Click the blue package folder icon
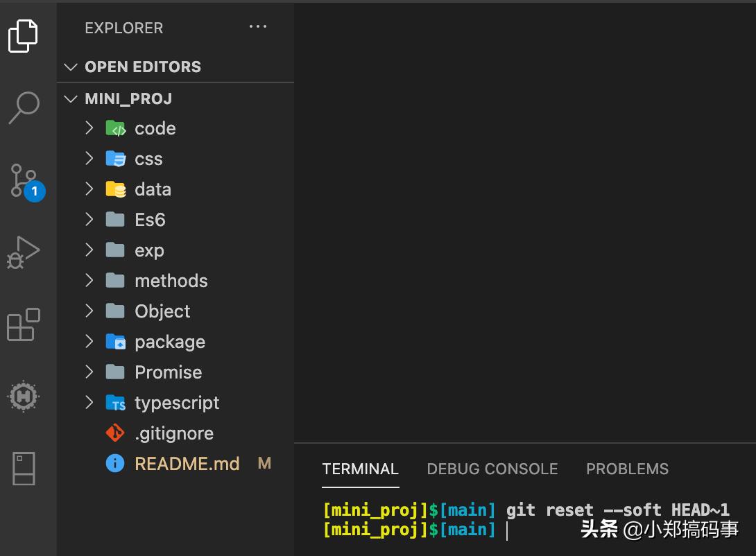Viewport: 756px width, 556px height. tap(116, 342)
